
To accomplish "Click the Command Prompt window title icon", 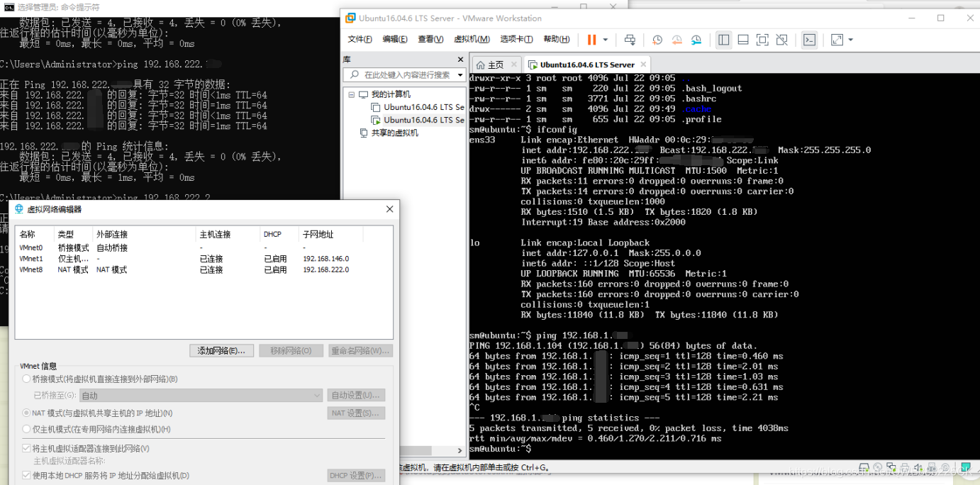I will [x=9, y=7].
